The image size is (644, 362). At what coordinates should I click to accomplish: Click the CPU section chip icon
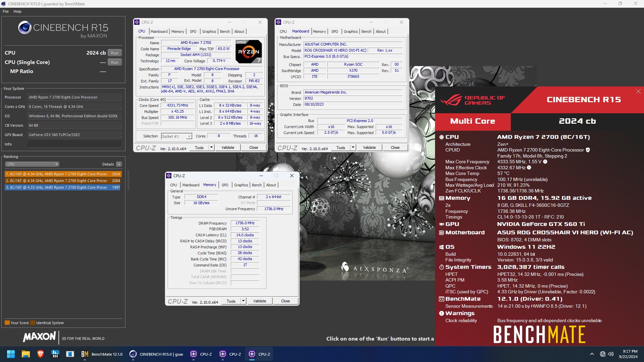(x=441, y=137)
